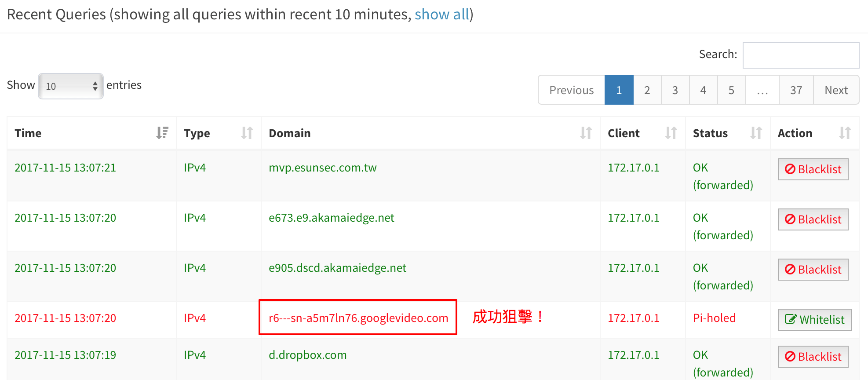This screenshot has height=380, width=868.
Task: Blacklist e673.e9.akamaiedge.net domain
Action: [813, 219]
